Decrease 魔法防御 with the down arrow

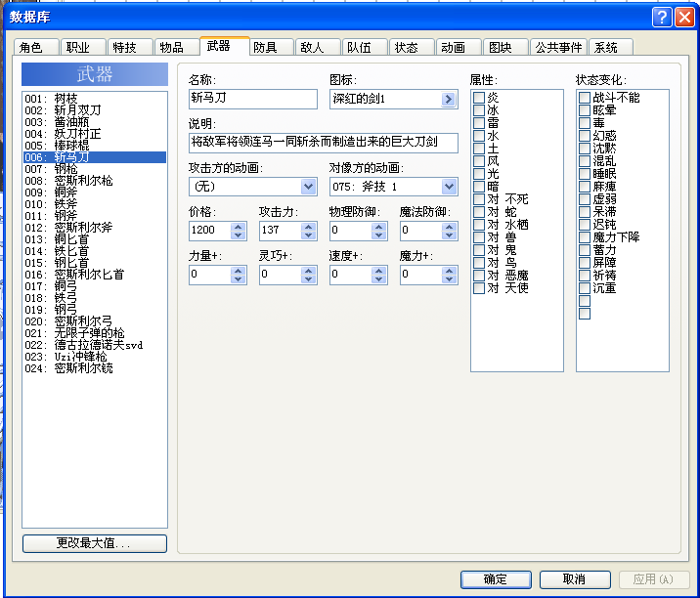click(449, 235)
